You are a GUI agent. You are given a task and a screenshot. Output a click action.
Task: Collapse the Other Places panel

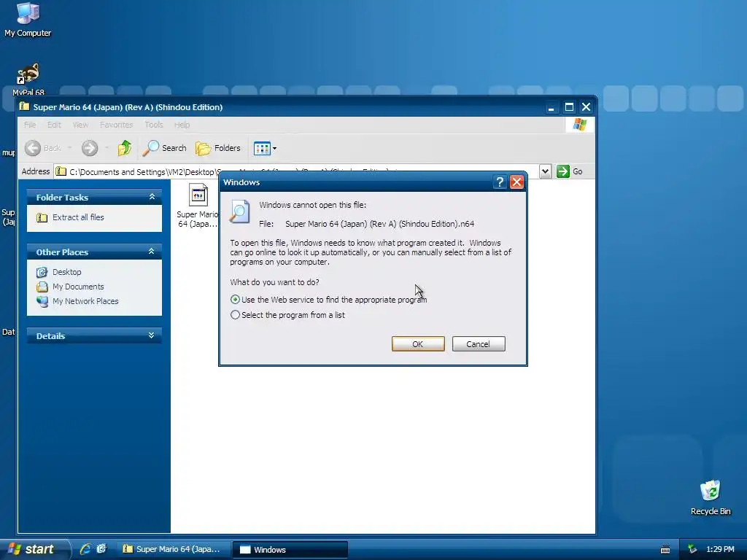[152, 252]
